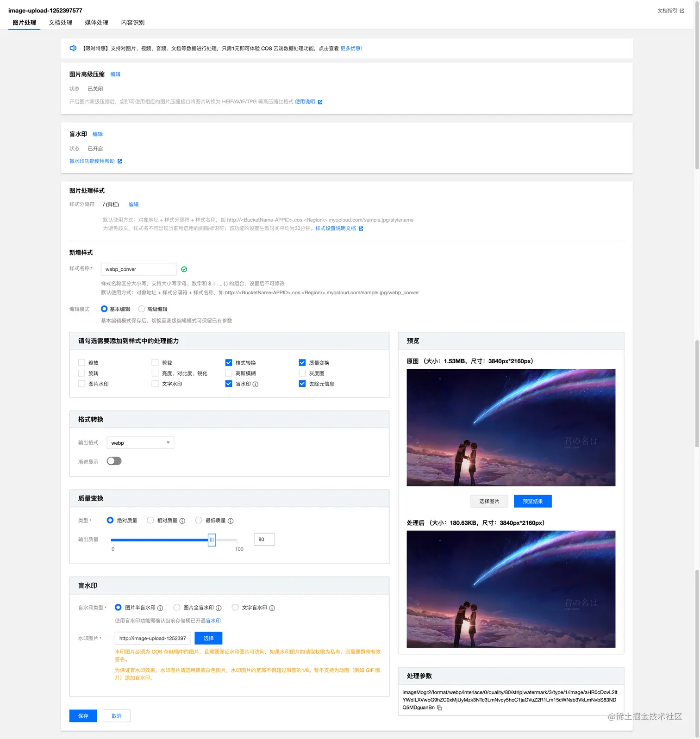Image resolution: width=700 pixels, height=739 pixels.
Task: Click 选择 button for watermark image
Action: pyautogui.click(x=208, y=638)
